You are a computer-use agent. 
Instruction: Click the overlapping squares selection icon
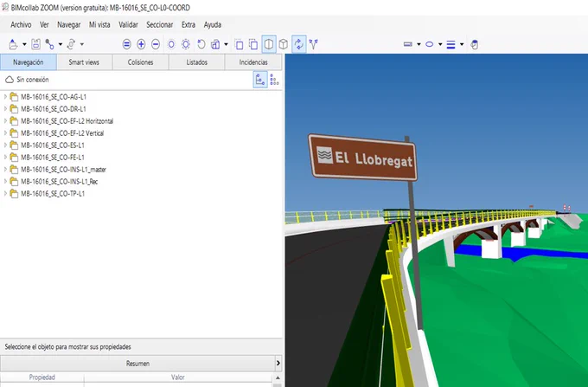[x=253, y=44]
